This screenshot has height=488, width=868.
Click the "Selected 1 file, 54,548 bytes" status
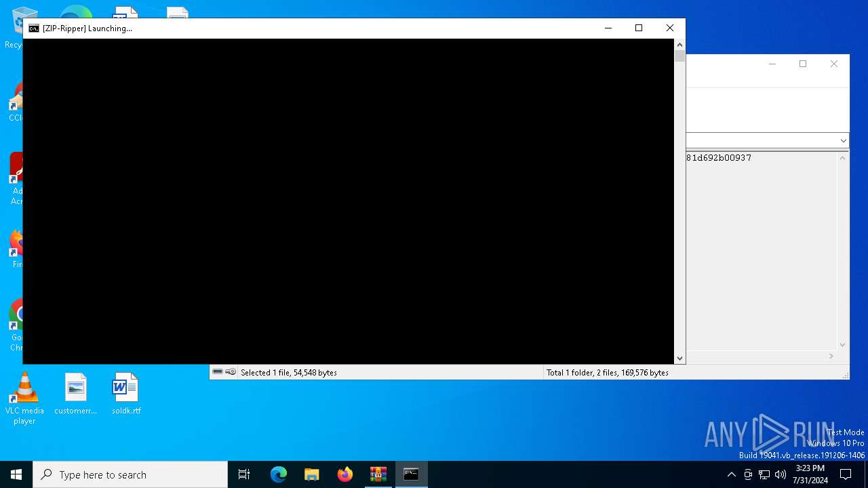(x=289, y=373)
